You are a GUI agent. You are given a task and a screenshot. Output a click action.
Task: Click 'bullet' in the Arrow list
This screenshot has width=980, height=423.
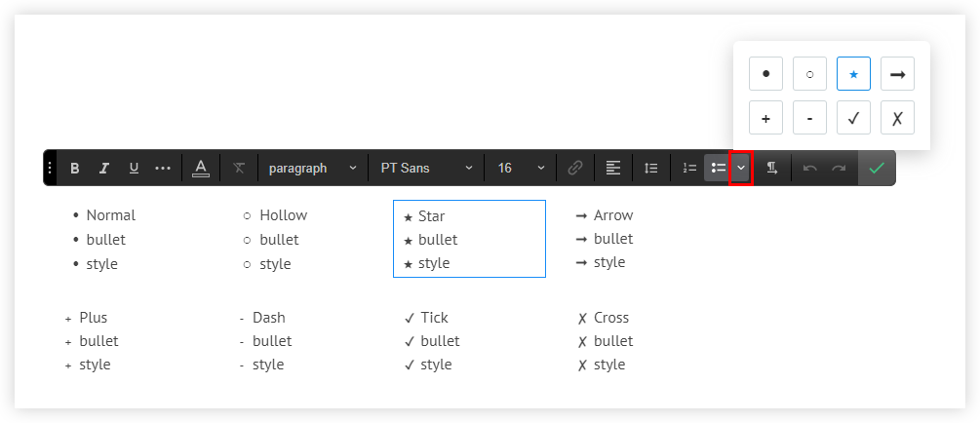coord(613,239)
